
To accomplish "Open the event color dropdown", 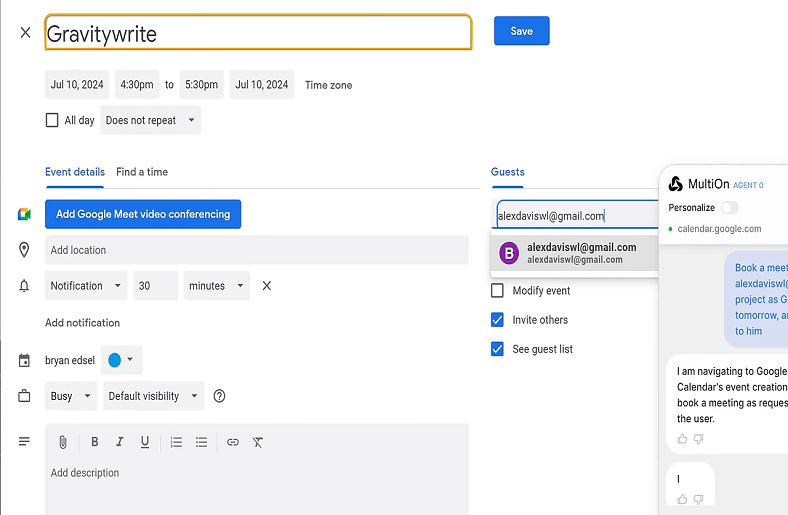I will (122, 360).
